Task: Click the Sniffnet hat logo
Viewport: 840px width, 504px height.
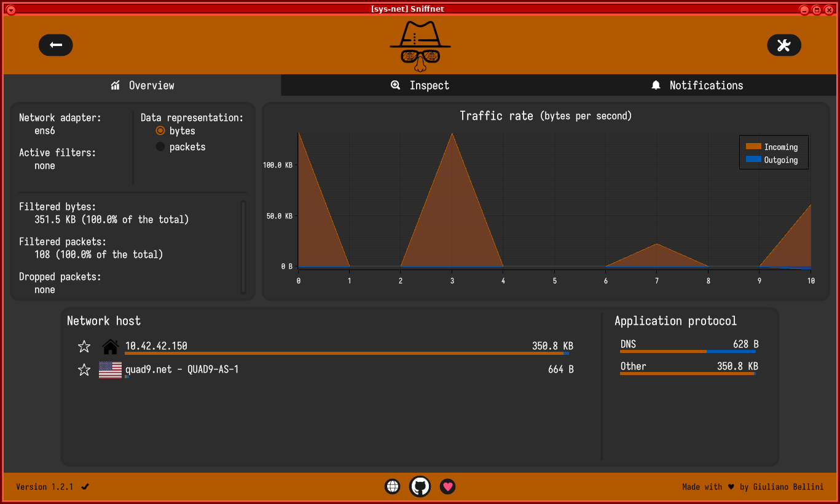Action: coord(420,46)
